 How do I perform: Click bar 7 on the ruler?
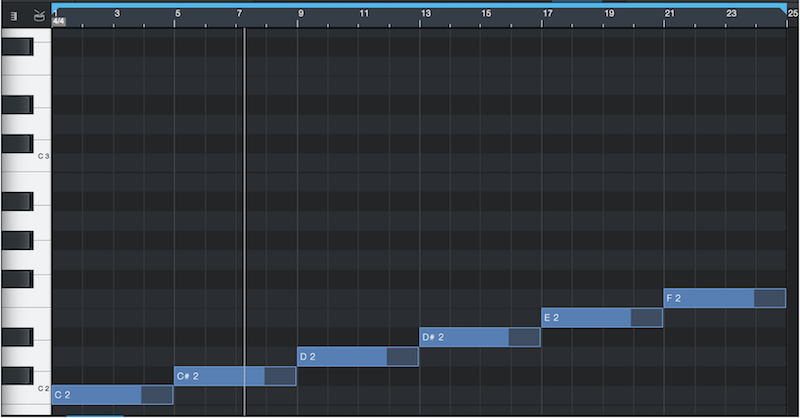pyautogui.click(x=239, y=14)
